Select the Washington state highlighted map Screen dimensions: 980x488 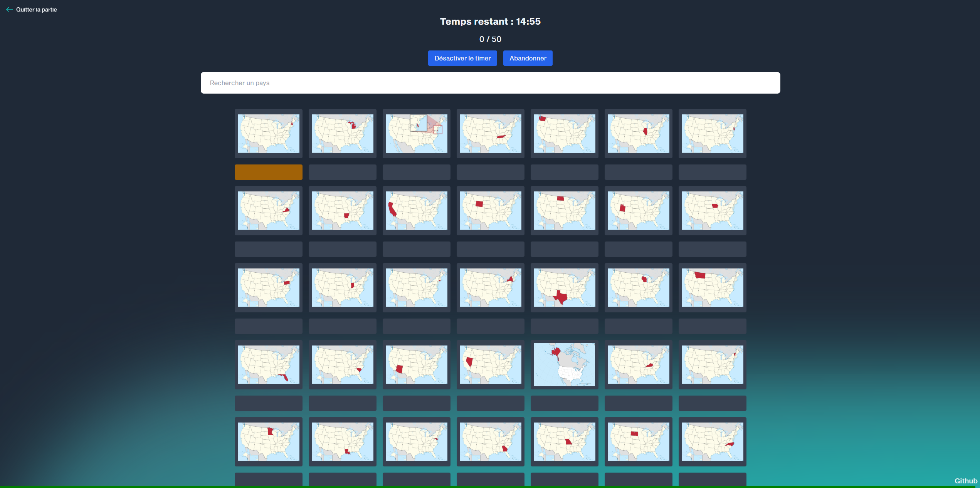click(x=565, y=134)
